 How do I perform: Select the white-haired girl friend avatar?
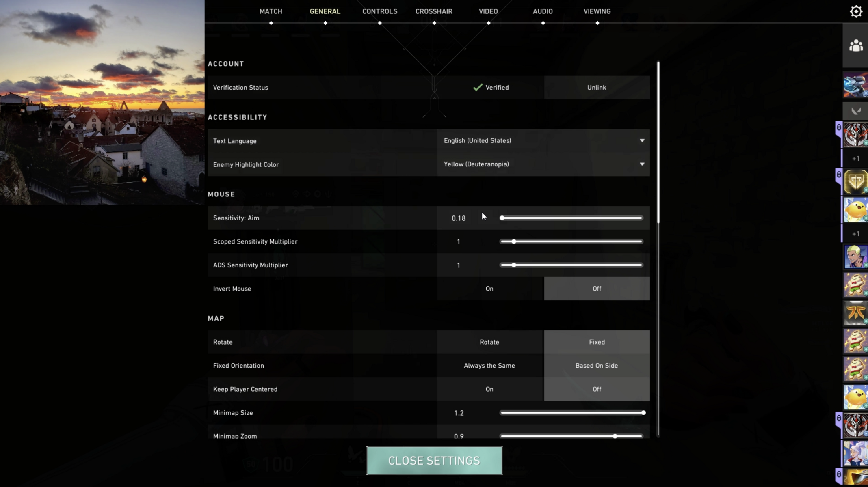[x=855, y=453]
